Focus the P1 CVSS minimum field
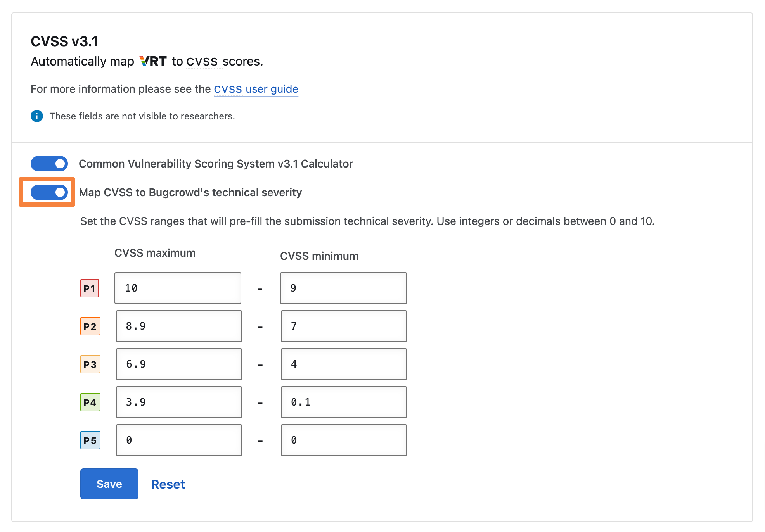Screen dimensions: 765x532 pyautogui.click(x=343, y=288)
